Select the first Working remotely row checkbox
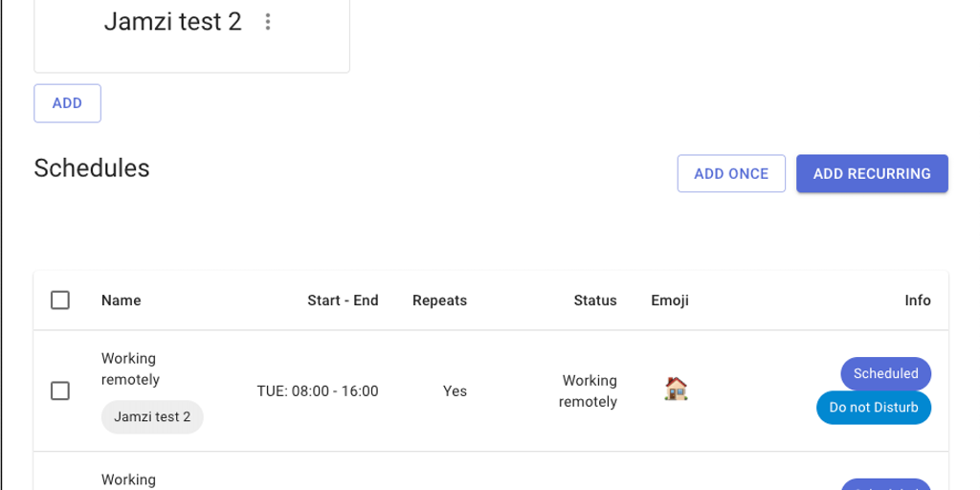 coord(60,390)
